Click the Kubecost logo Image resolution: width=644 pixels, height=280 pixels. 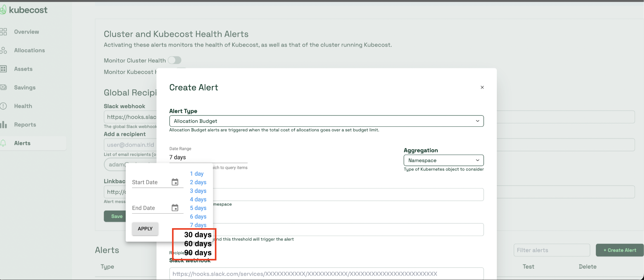coord(24,10)
